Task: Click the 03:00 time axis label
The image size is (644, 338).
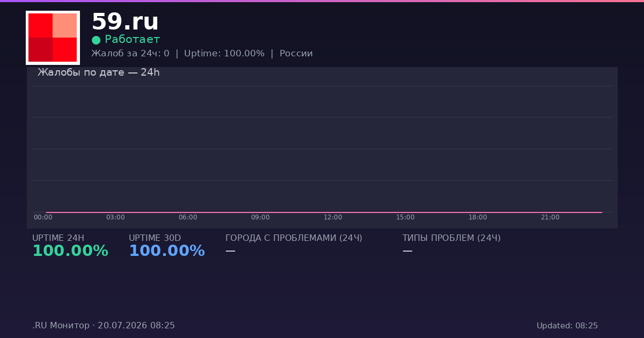Action: 115,217
